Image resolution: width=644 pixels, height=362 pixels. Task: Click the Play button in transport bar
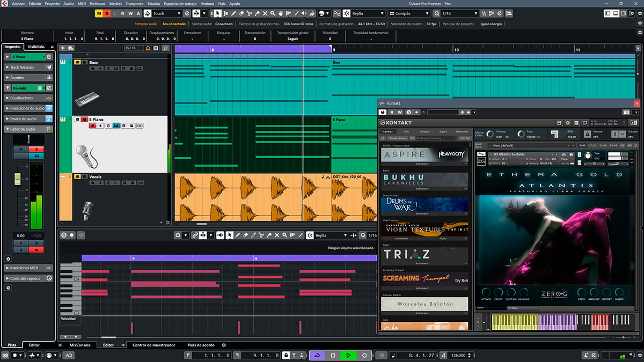348,356
